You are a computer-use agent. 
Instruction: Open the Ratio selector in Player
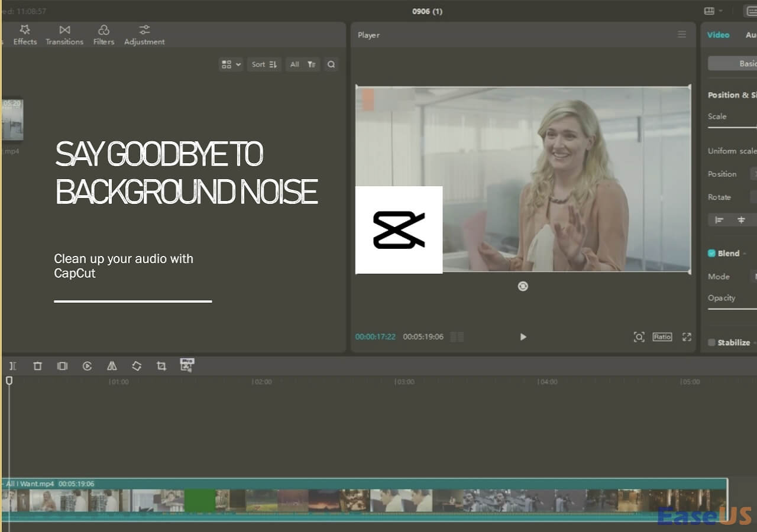pyautogui.click(x=662, y=337)
